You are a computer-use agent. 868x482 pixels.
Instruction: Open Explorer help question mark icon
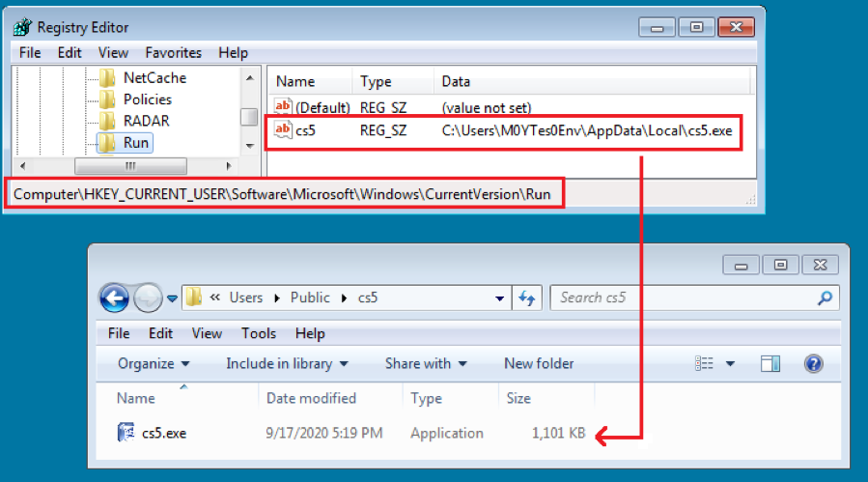click(813, 364)
